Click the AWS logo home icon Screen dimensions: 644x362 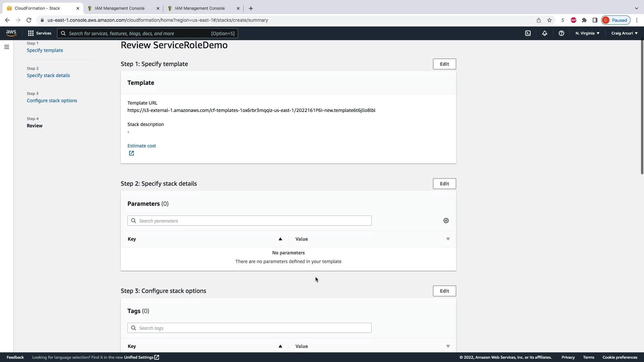[x=11, y=33]
